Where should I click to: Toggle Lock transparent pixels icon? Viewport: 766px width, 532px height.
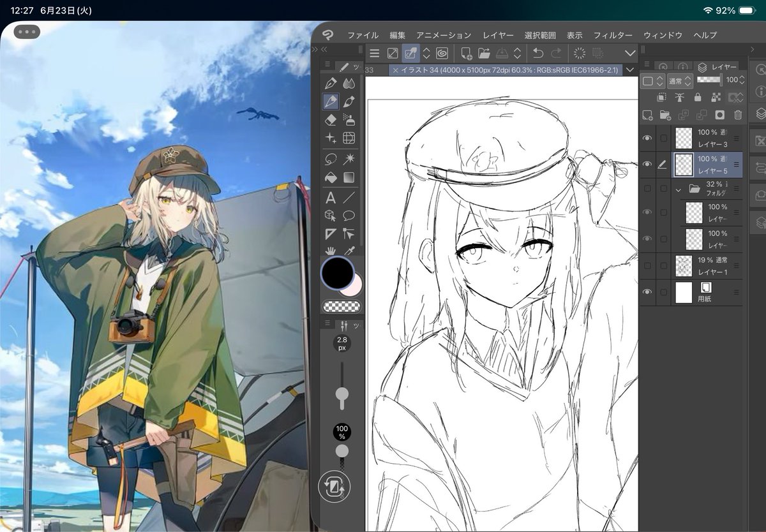[x=716, y=97]
